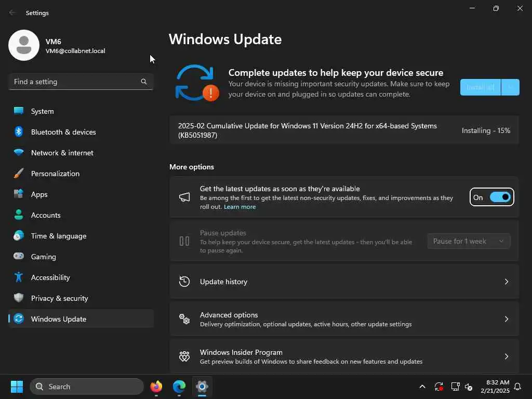Click the Time & language clock icon

19,235
